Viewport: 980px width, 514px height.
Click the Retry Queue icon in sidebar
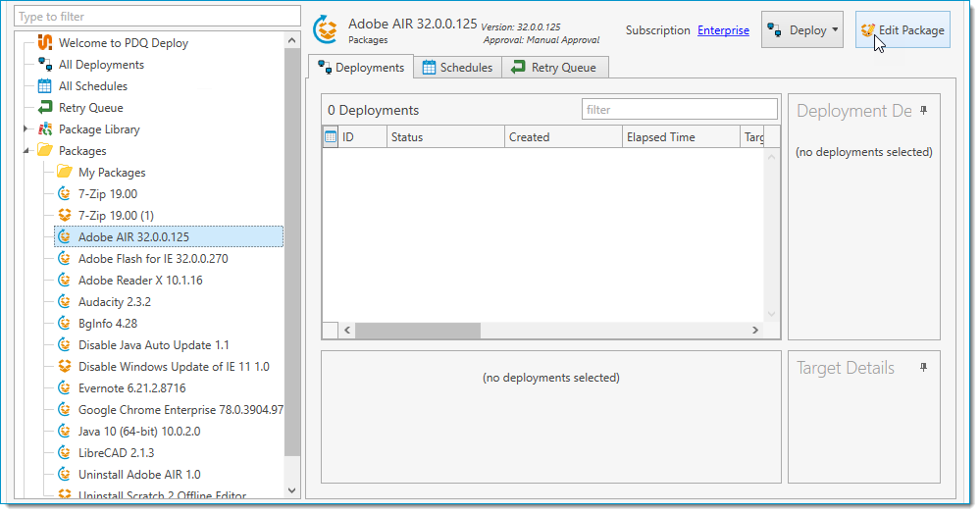pyautogui.click(x=44, y=108)
